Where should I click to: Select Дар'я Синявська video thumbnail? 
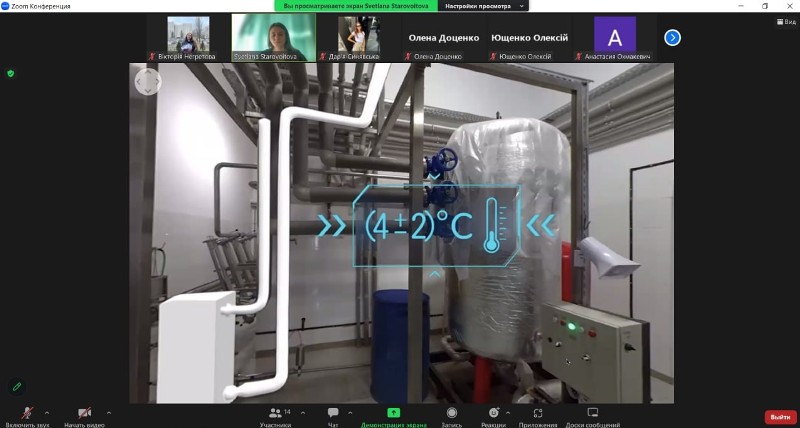[359, 38]
